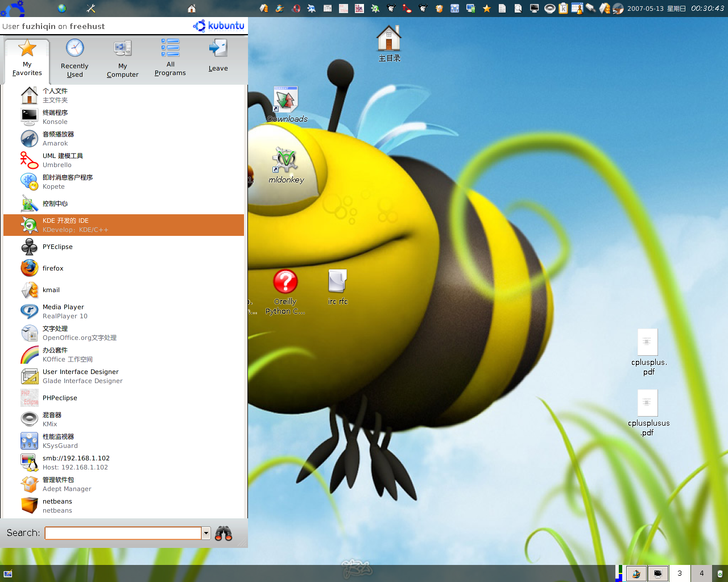The image size is (728, 582).
Task: Open the home directory desktop icon
Action: click(x=389, y=44)
